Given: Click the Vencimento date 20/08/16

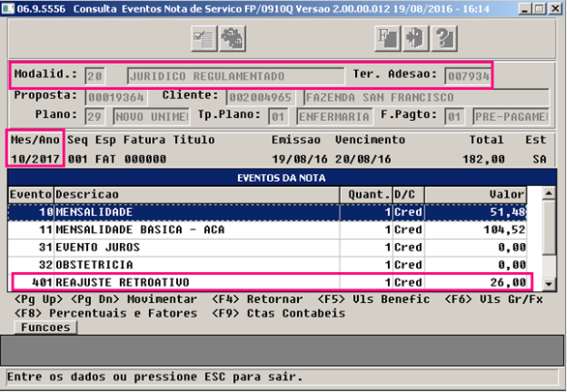Looking at the screenshot, I should click(363, 159).
